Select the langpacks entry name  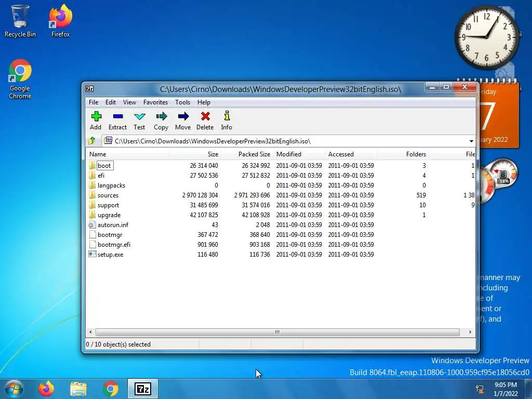111,185
